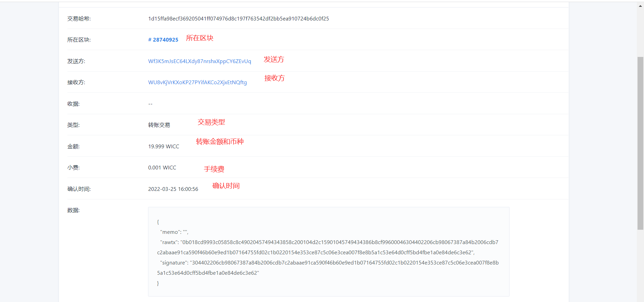Click the fee value 0.001 WICC
The height and width of the screenshot is (302, 644).
click(x=162, y=168)
